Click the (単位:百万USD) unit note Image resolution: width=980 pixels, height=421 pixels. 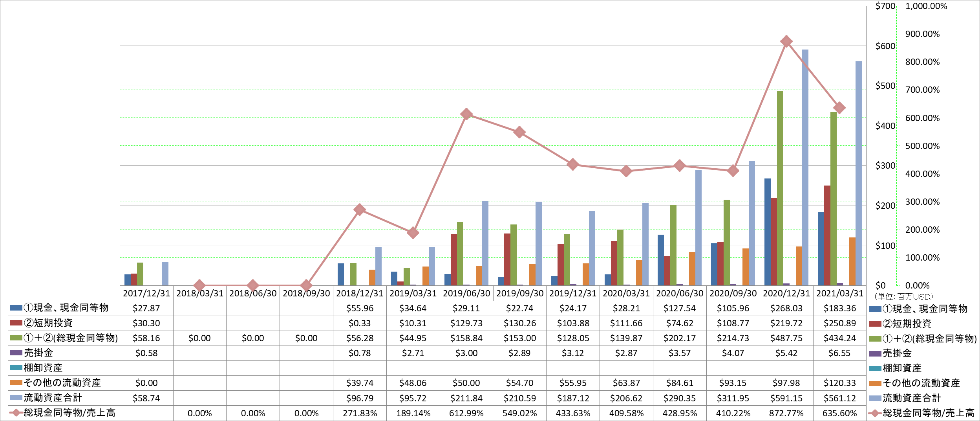coord(903,296)
